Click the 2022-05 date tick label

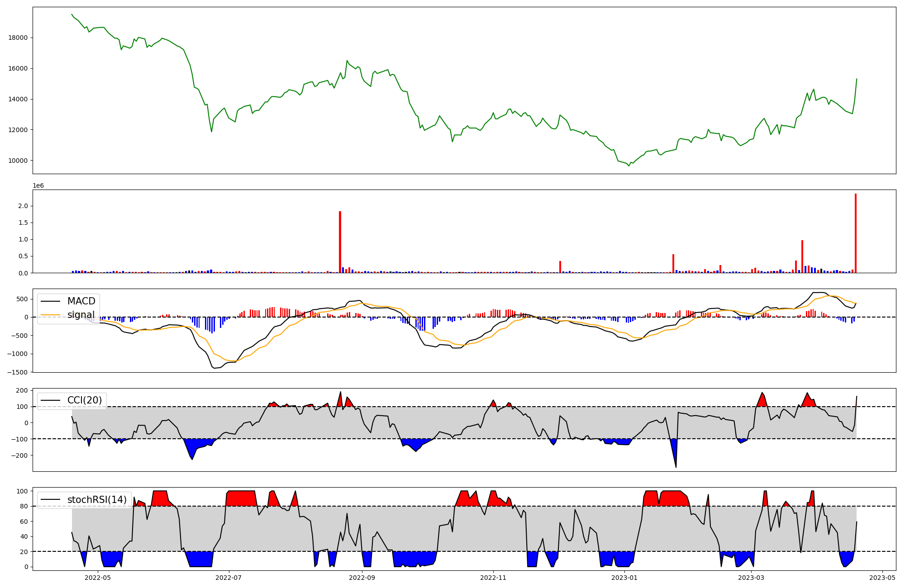(x=98, y=578)
